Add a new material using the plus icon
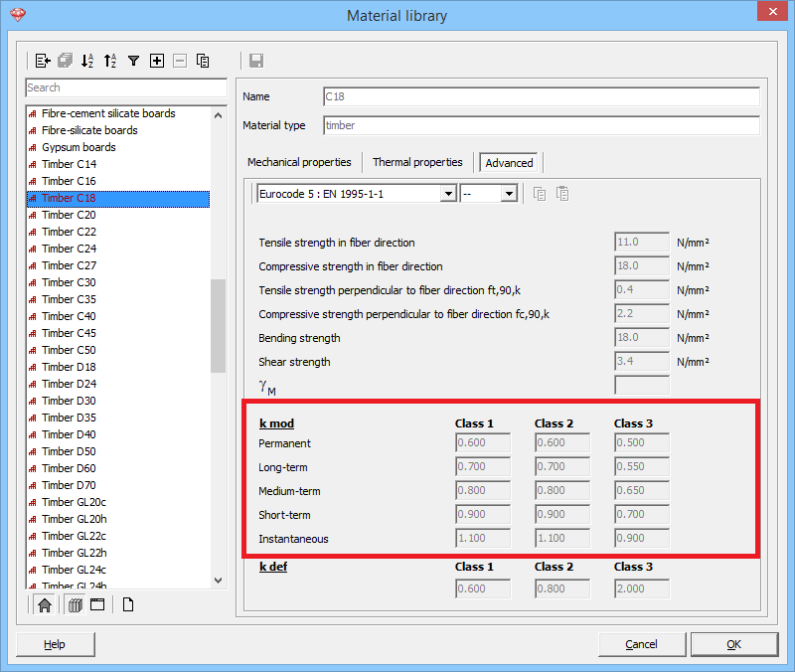 (156, 61)
